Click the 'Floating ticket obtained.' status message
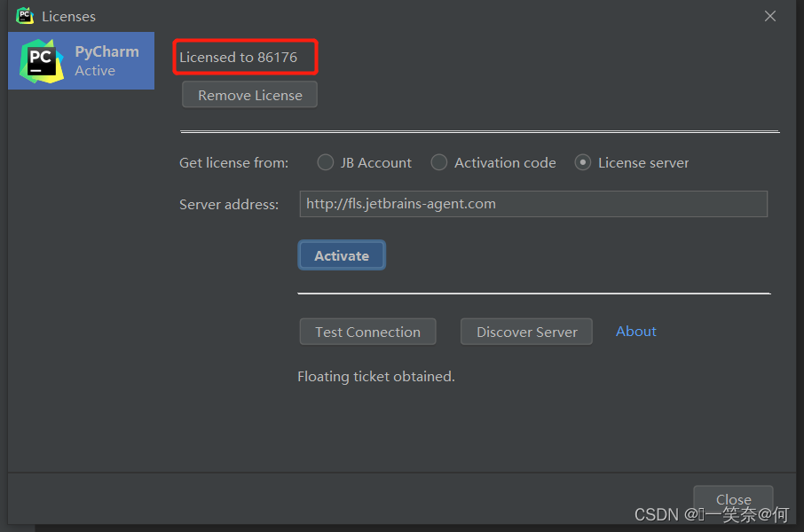 376,377
